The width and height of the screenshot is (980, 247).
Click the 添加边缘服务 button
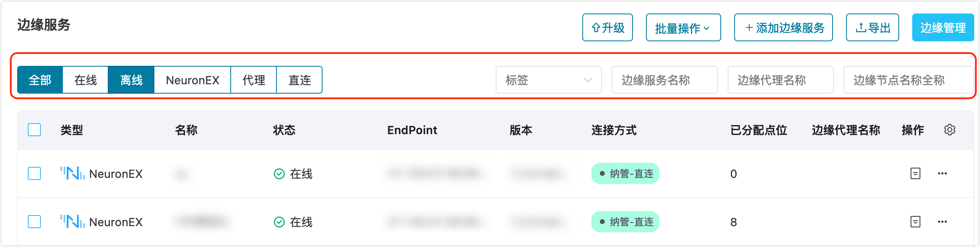coord(783,28)
